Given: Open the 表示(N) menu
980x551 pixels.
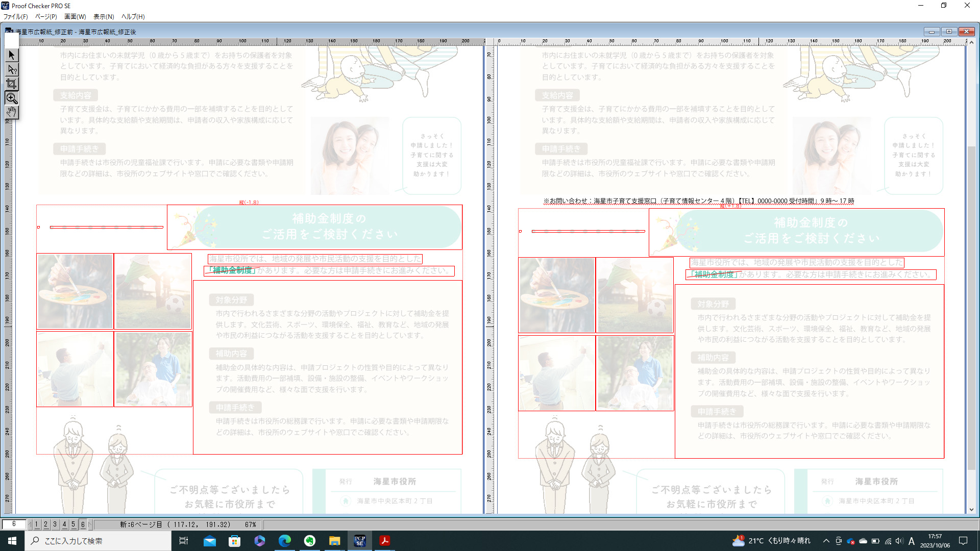Looking at the screenshot, I should tap(104, 16).
